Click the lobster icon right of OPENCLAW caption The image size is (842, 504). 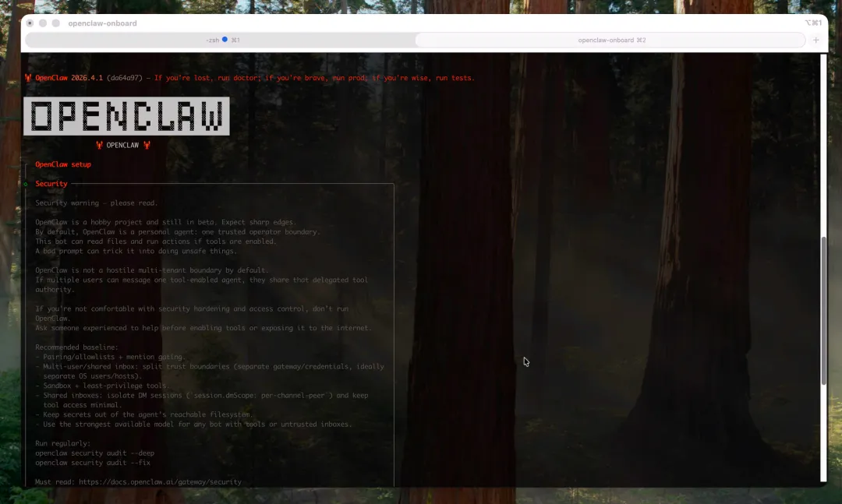[x=147, y=145]
